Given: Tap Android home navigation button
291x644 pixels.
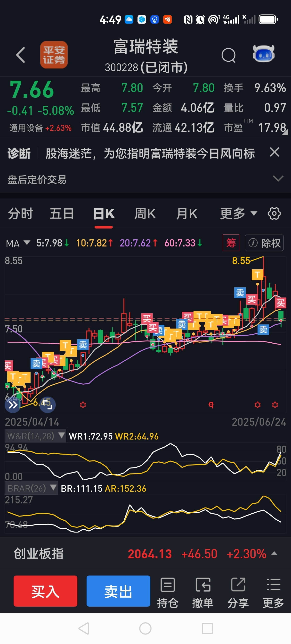Looking at the screenshot, I should [145, 628].
